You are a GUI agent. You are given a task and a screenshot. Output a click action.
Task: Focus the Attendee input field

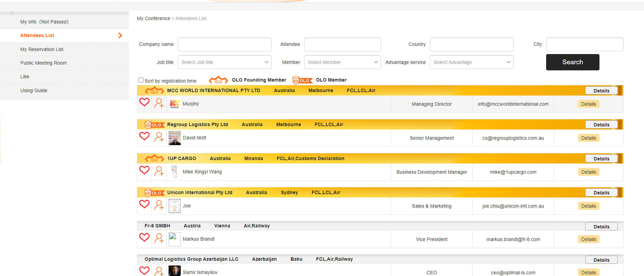(x=343, y=44)
